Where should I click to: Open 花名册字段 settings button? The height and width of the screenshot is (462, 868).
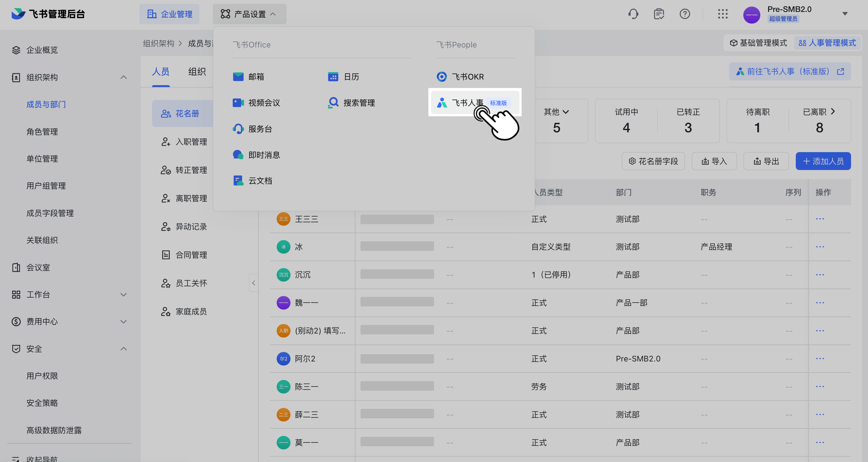653,161
